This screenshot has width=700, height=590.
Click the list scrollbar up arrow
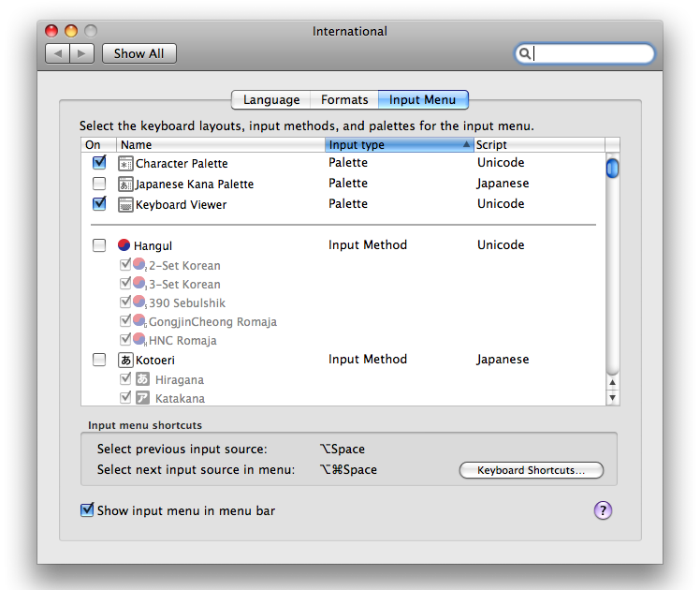(x=612, y=382)
